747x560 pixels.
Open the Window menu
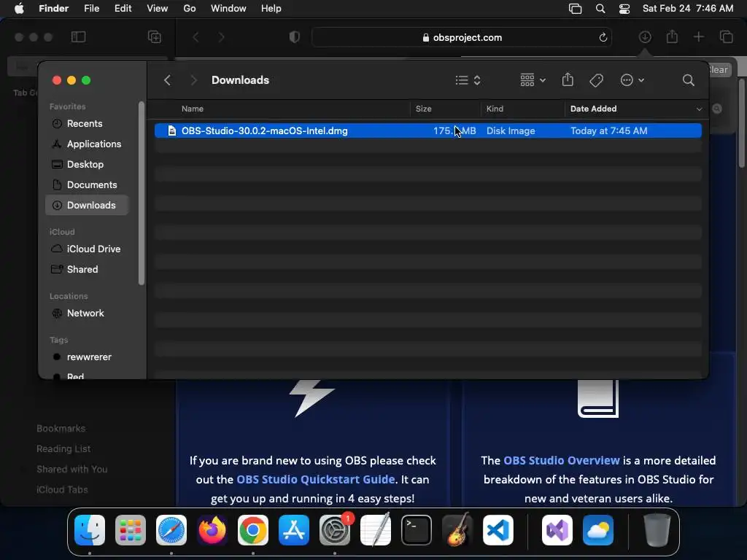pos(228,9)
